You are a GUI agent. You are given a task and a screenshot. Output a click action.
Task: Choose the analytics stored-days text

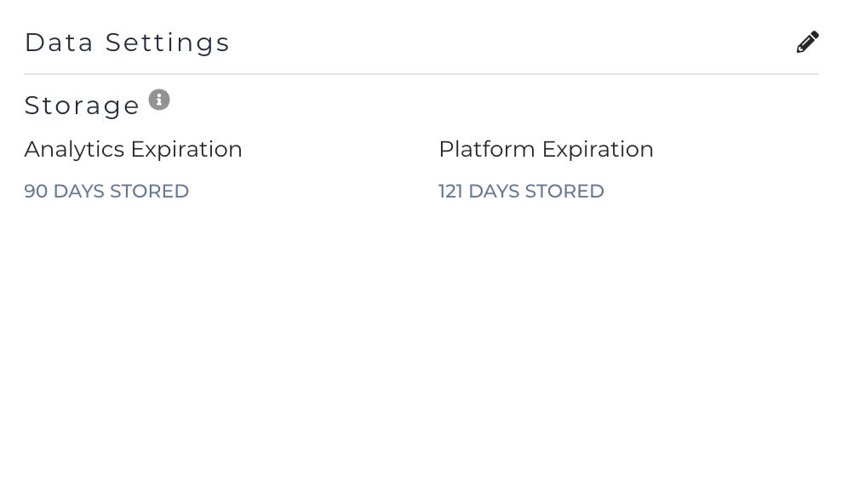[106, 191]
